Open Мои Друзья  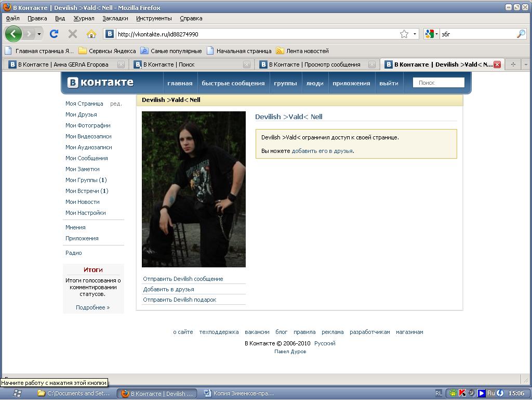(81, 114)
